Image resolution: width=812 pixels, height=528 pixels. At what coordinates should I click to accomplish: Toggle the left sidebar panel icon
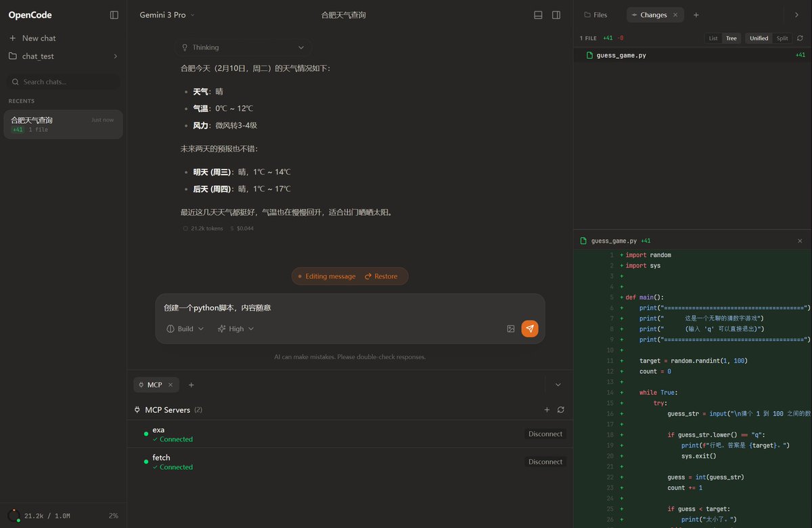114,15
